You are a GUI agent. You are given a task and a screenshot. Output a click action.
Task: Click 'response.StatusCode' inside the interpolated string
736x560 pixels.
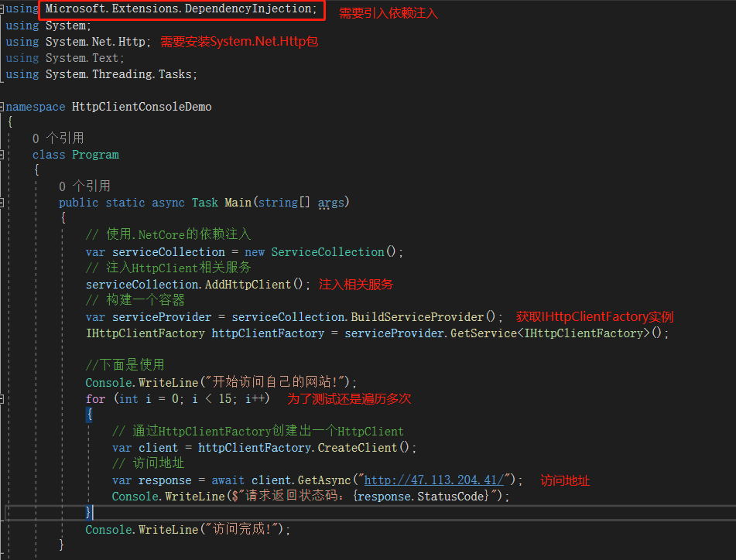420,497
